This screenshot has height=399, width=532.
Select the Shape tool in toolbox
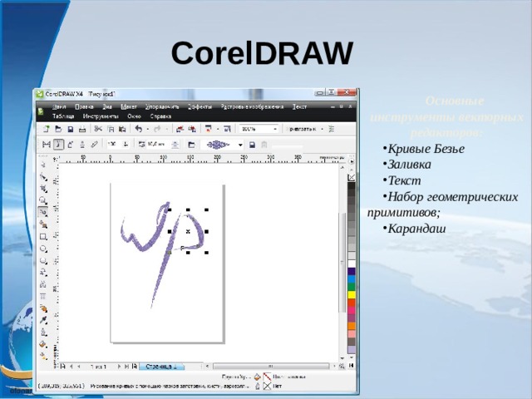(x=43, y=176)
